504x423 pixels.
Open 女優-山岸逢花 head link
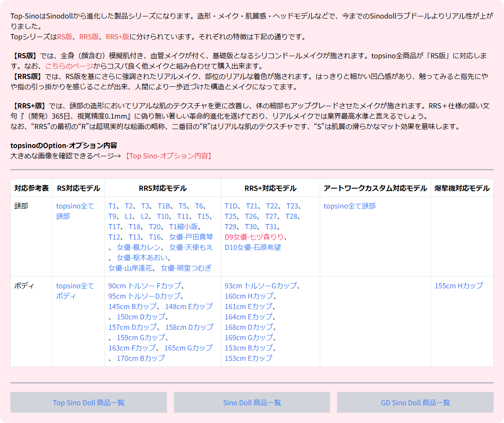(130, 268)
